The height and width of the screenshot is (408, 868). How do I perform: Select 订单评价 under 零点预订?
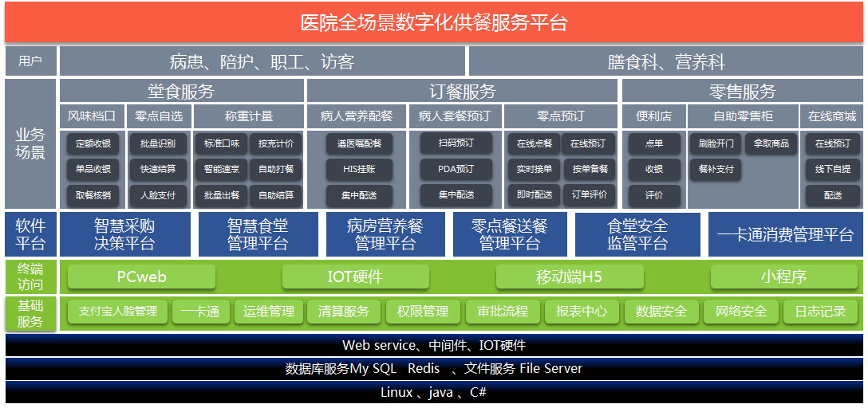tap(589, 195)
